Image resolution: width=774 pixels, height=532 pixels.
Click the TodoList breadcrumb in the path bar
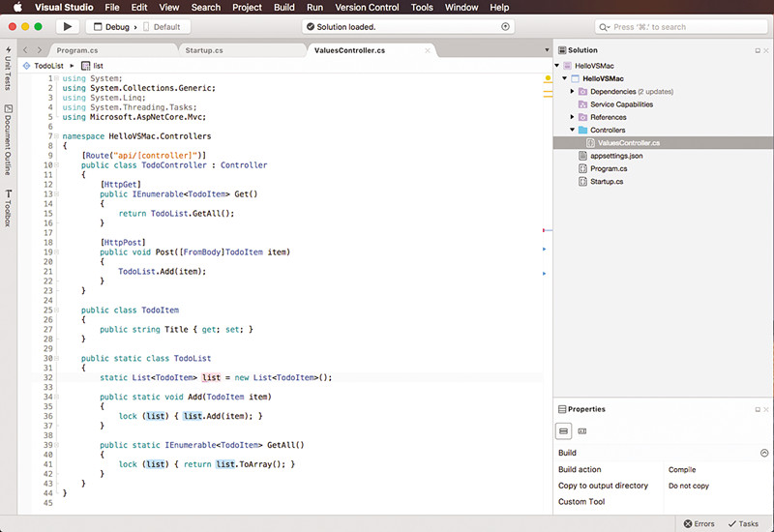pyautogui.click(x=48, y=66)
